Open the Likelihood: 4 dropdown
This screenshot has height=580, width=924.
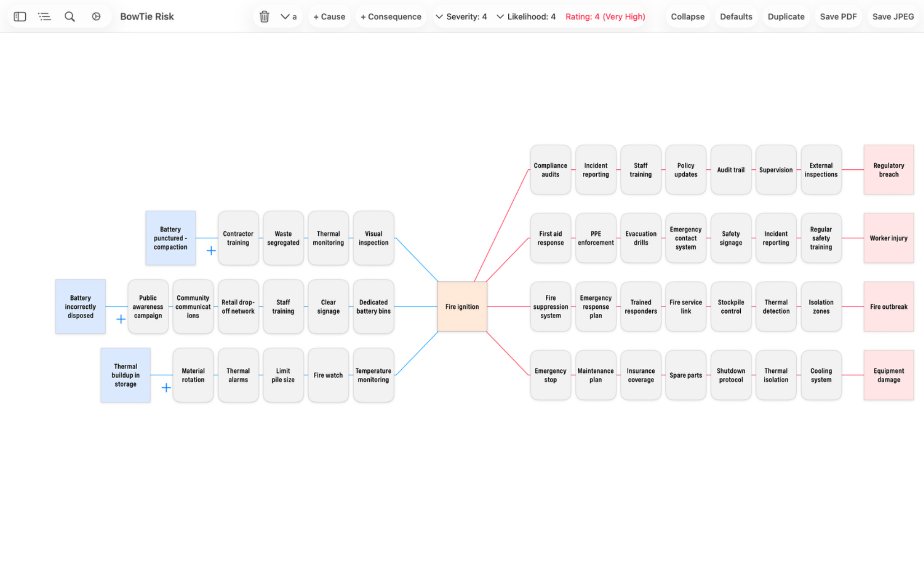526,17
